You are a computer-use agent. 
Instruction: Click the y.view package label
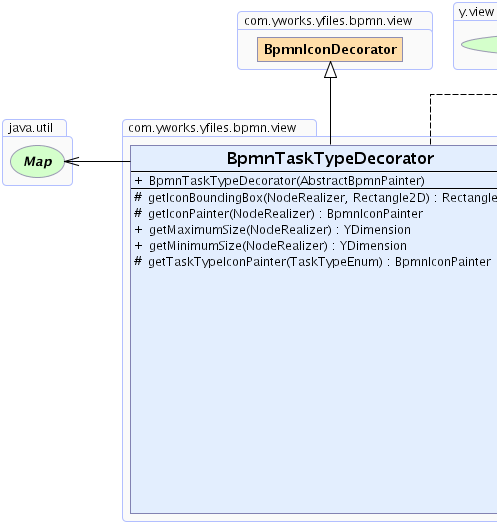coord(476,12)
